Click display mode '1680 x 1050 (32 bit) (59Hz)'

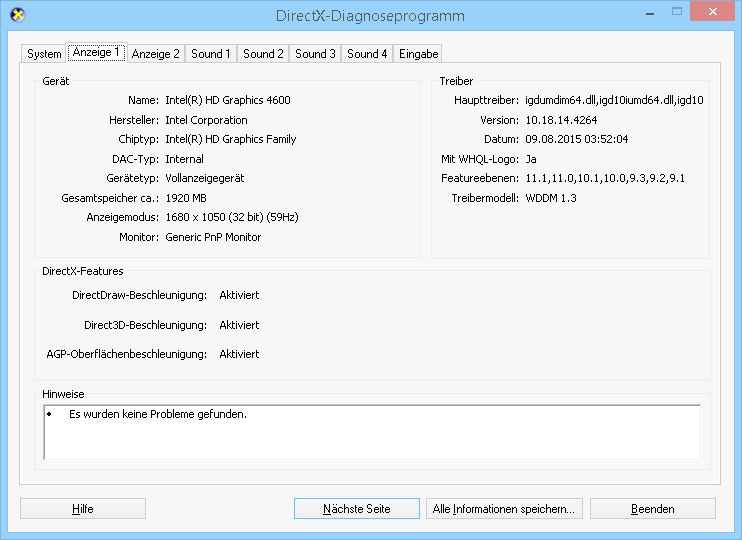[x=232, y=217]
